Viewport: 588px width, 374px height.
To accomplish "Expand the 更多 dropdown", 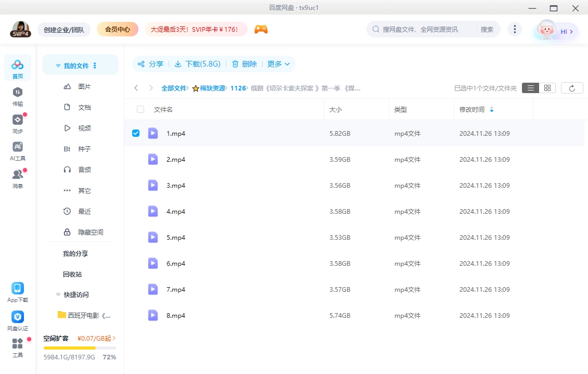I will tap(278, 64).
